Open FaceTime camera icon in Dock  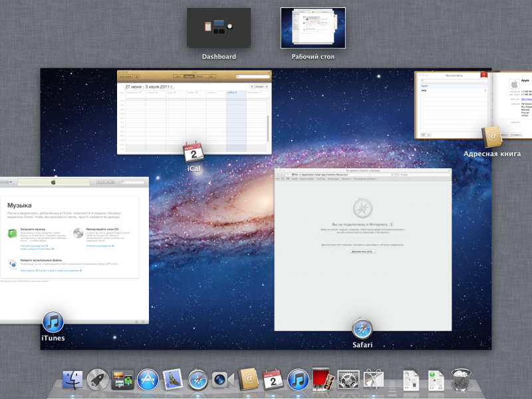(x=223, y=380)
